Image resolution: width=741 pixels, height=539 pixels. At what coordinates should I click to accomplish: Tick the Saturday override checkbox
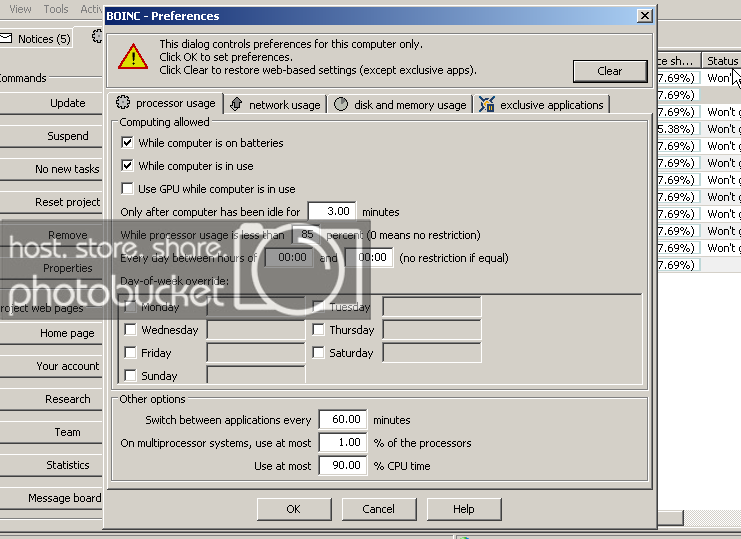(318, 353)
